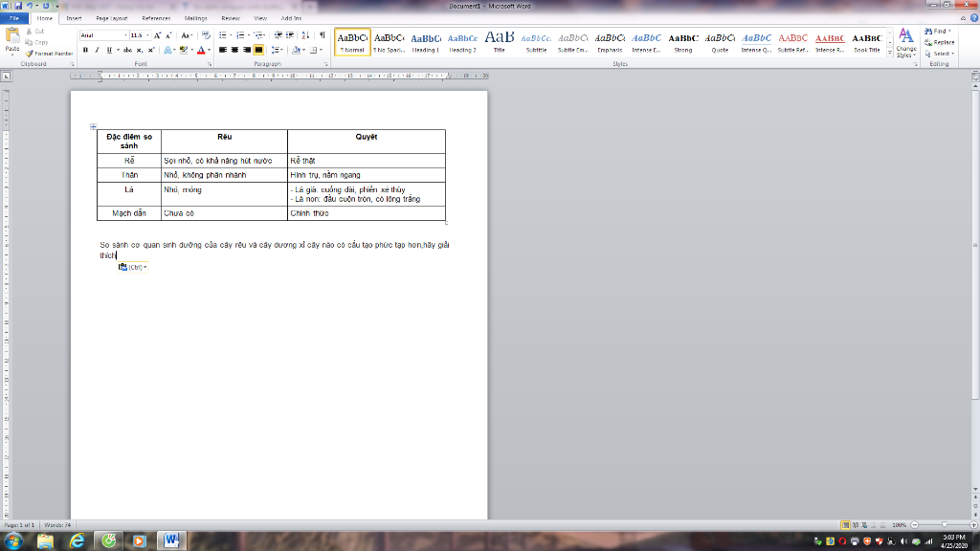The image size is (980, 551).
Task: Click the Paste Options (Ctrl) smart tag
Action: tap(132, 267)
